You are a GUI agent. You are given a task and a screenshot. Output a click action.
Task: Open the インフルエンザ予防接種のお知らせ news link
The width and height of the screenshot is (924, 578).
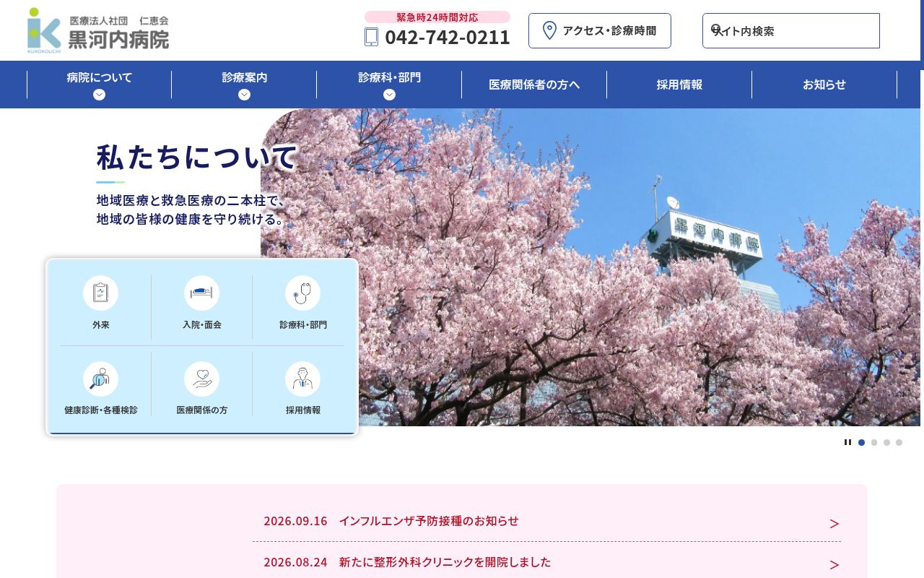[429, 521]
